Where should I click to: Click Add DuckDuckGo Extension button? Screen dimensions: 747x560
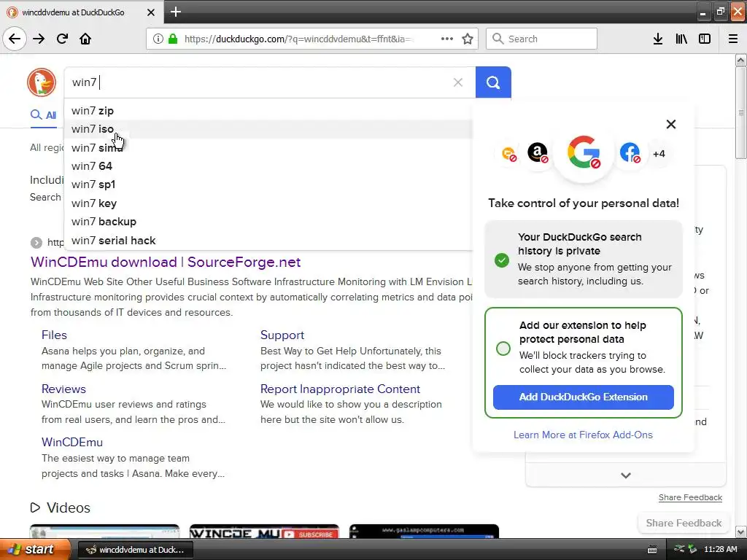(583, 397)
